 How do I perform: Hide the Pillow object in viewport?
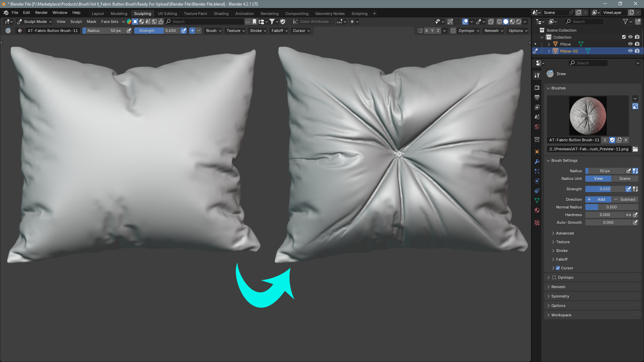[x=630, y=44]
